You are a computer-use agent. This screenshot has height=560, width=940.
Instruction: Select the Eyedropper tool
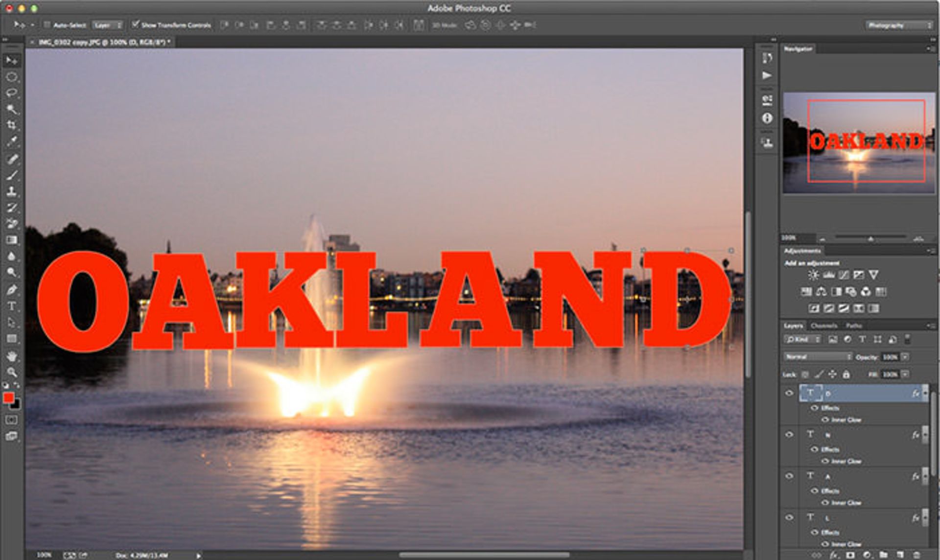tap(12, 142)
